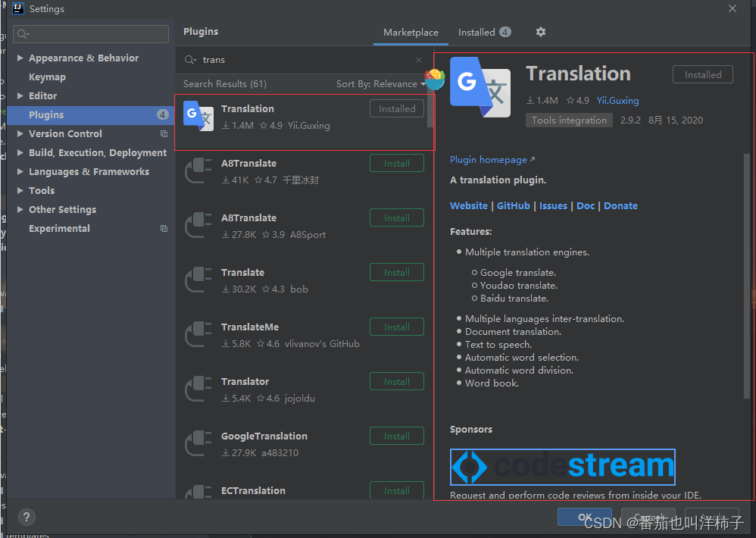
Task: Install the A8Translate plugin by 千里冰封
Action: pos(397,164)
